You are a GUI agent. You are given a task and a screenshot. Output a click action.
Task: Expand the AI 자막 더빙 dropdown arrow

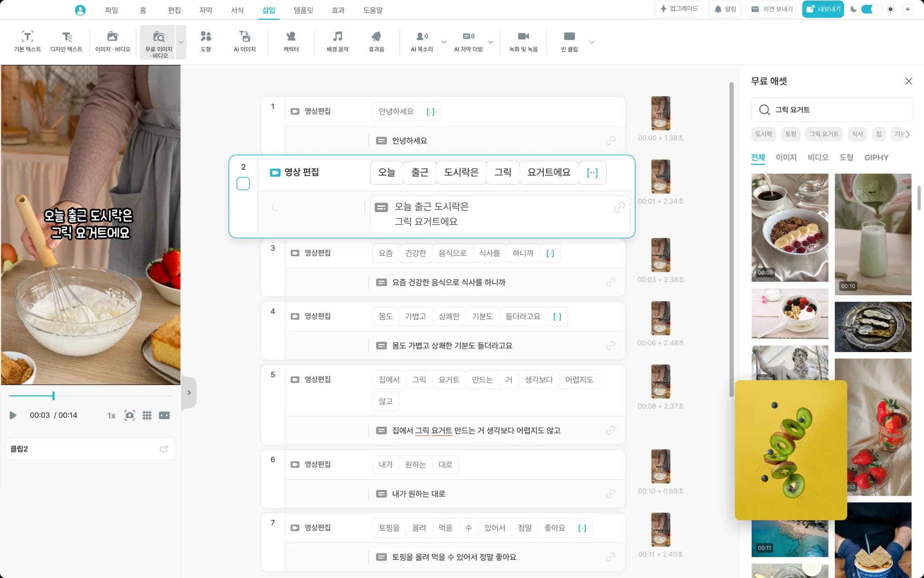click(490, 43)
